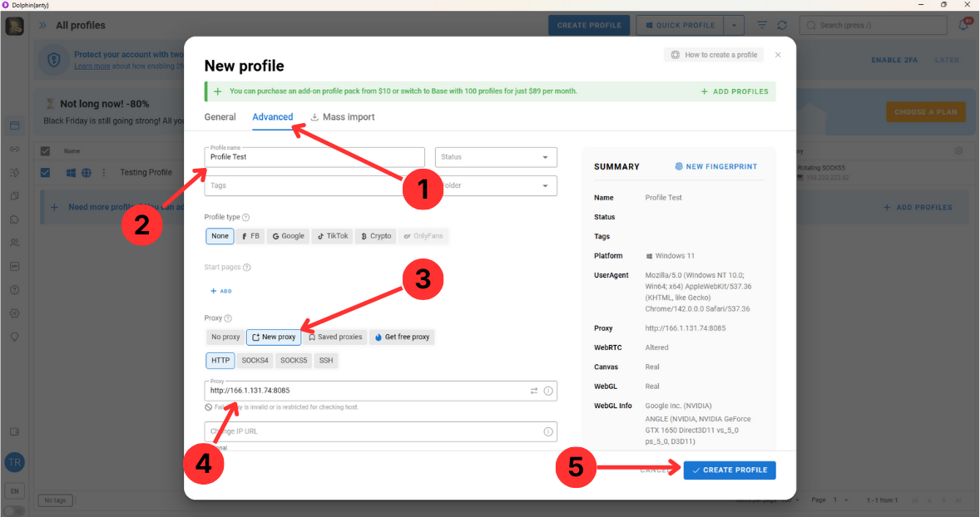Choose the New proxy option
Viewport: 980px width, 517px height.
pyautogui.click(x=274, y=337)
